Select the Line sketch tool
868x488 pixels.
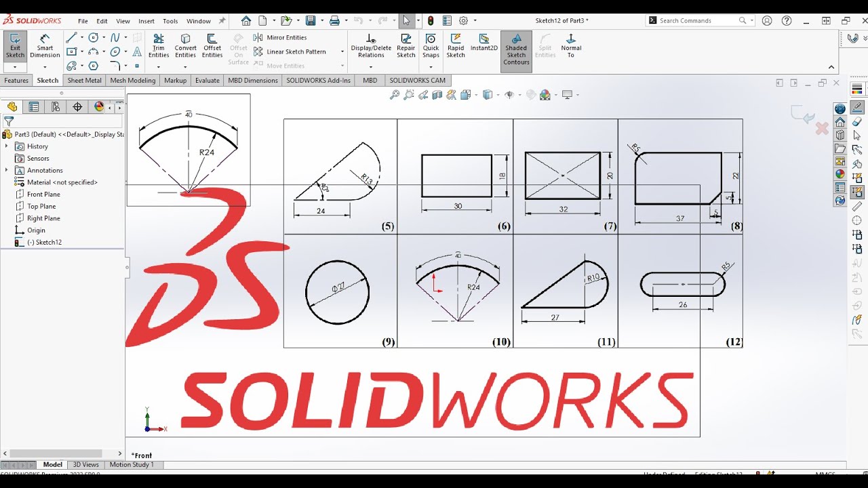pos(71,38)
